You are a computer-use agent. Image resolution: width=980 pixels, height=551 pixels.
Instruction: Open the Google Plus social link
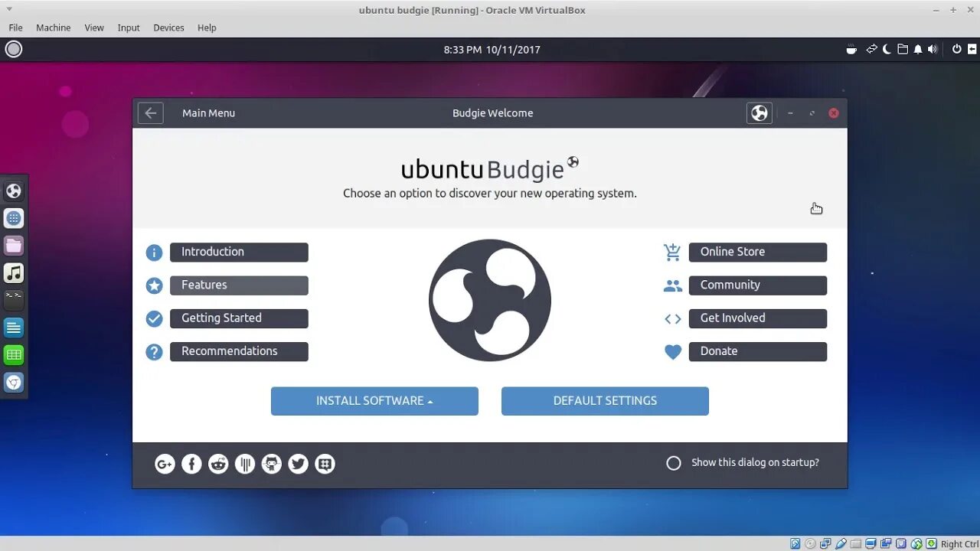tap(165, 464)
